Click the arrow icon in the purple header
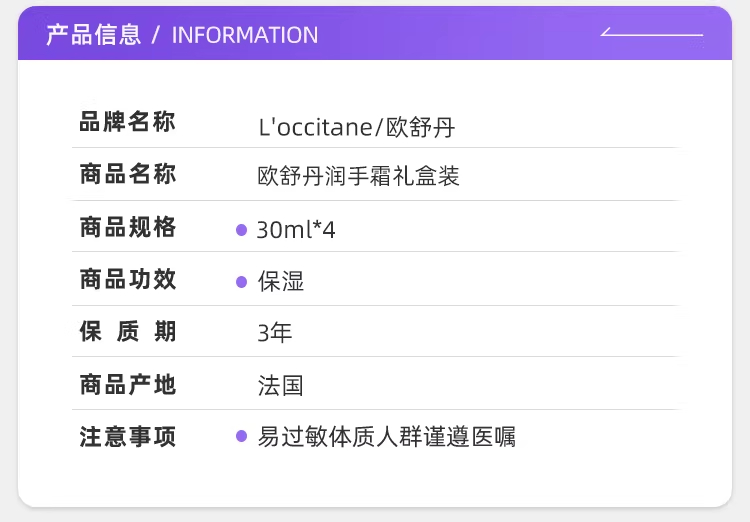This screenshot has height=522, width=750. [x=652, y=35]
